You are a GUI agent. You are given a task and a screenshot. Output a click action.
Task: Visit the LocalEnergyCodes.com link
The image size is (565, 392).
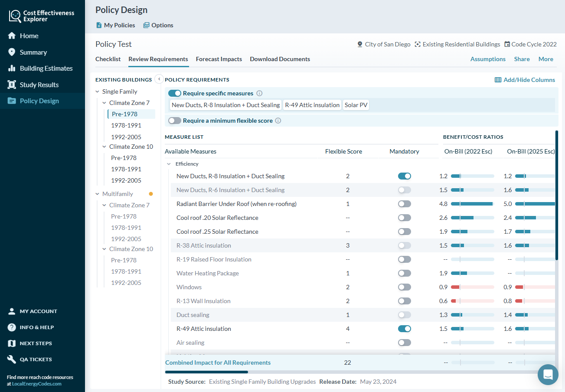[x=37, y=384]
